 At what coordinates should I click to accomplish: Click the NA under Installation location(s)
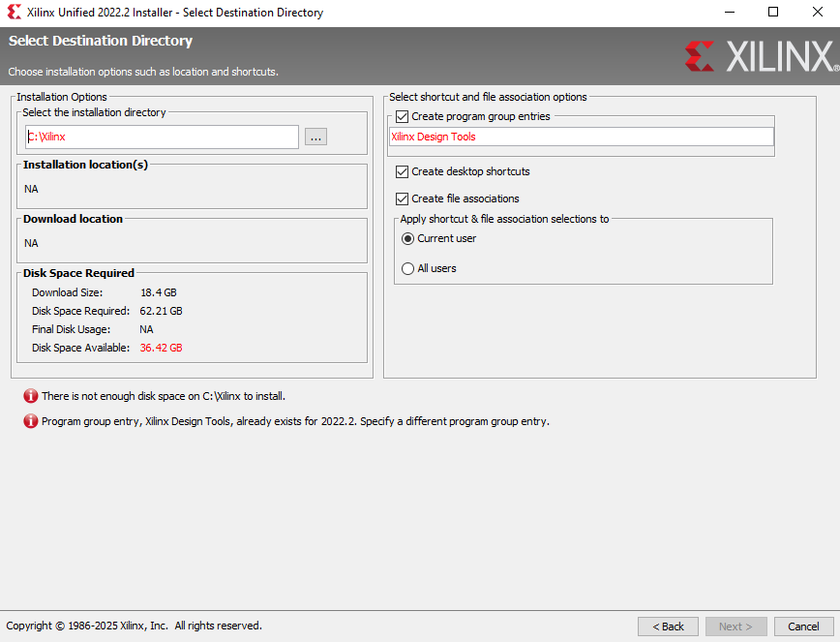point(31,189)
